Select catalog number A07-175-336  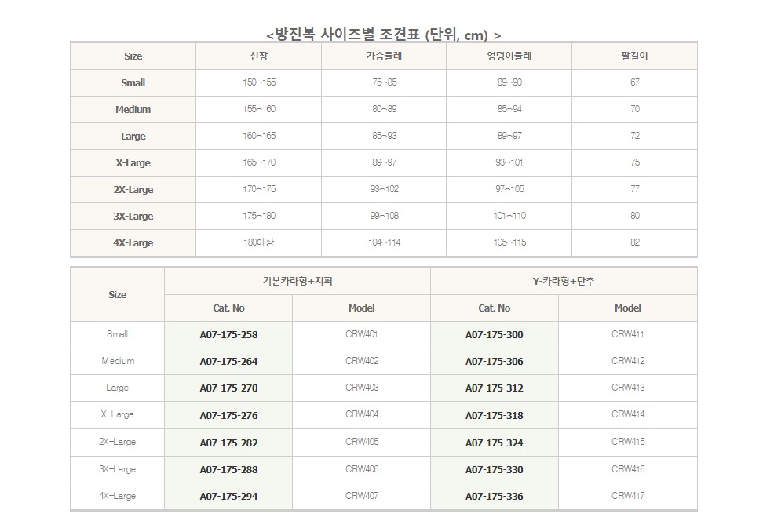tap(494, 497)
